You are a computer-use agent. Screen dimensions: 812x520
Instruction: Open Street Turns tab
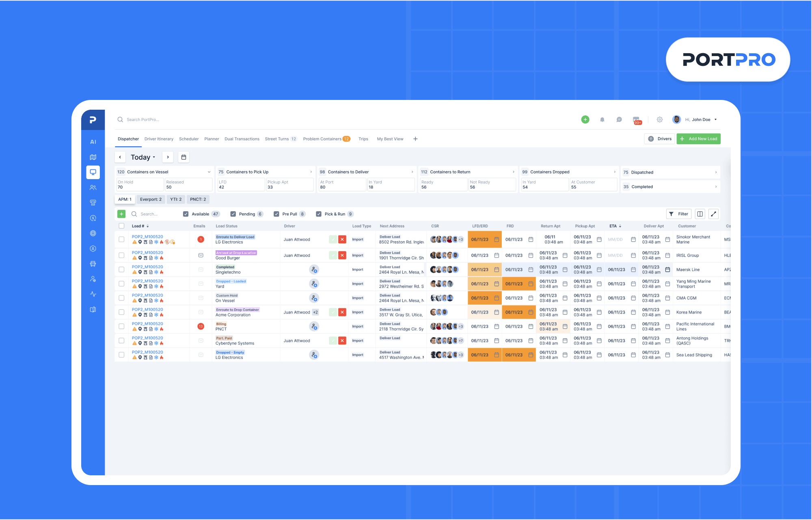(x=281, y=139)
